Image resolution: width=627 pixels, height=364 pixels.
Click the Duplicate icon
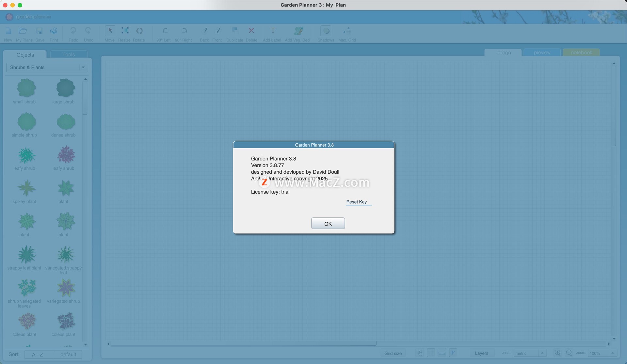[235, 31]
